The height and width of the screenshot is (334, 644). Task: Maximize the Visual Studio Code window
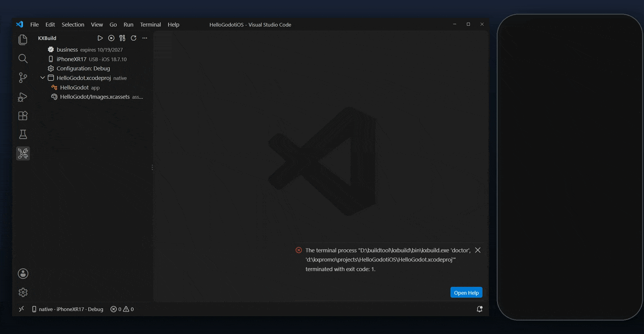[468, 24]
